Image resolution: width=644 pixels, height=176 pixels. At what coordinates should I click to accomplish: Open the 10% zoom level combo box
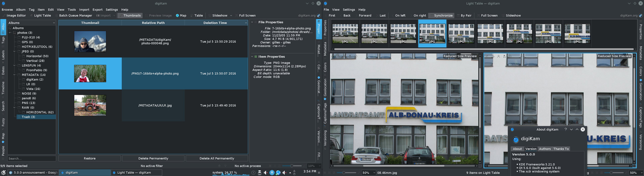coord(314,166)
